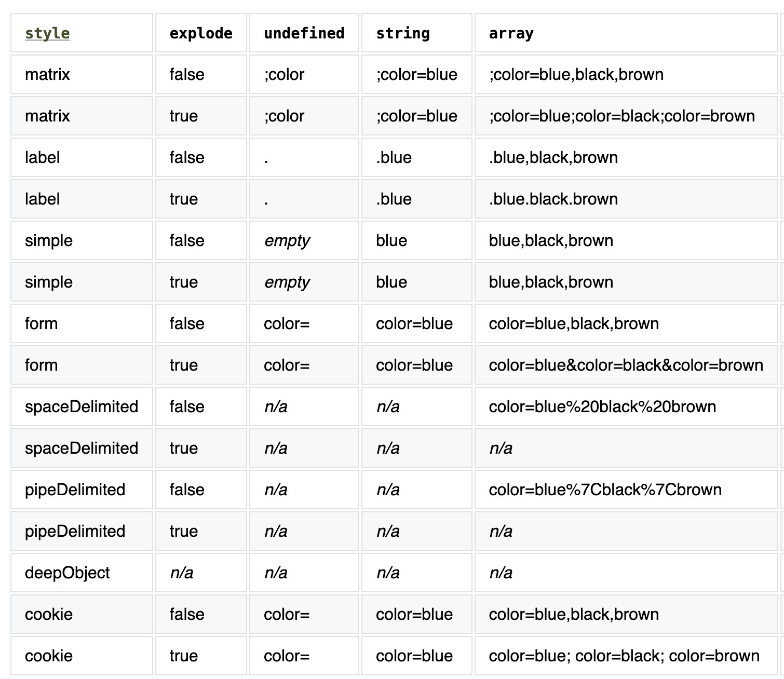Click the deepObject explode 'n/a' cell
Image resolution: width=784 pixels, height=679 pixels.
click(x=181, y=573)
